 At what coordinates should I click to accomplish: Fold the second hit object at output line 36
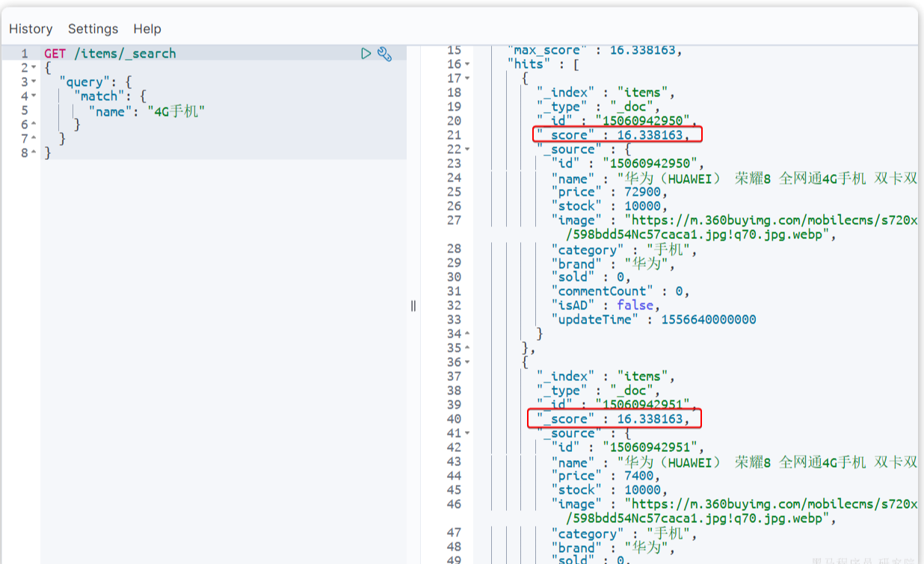(467, 362)
